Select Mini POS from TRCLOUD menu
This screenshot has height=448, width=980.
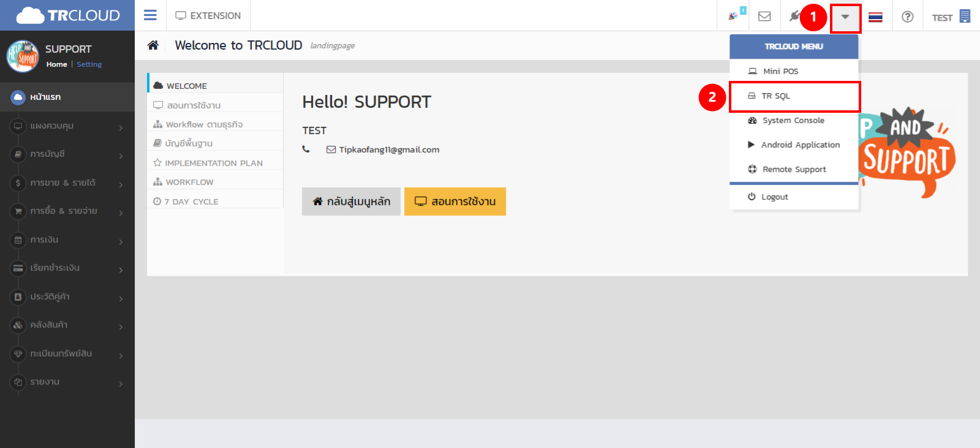click(x=794, y=71)
